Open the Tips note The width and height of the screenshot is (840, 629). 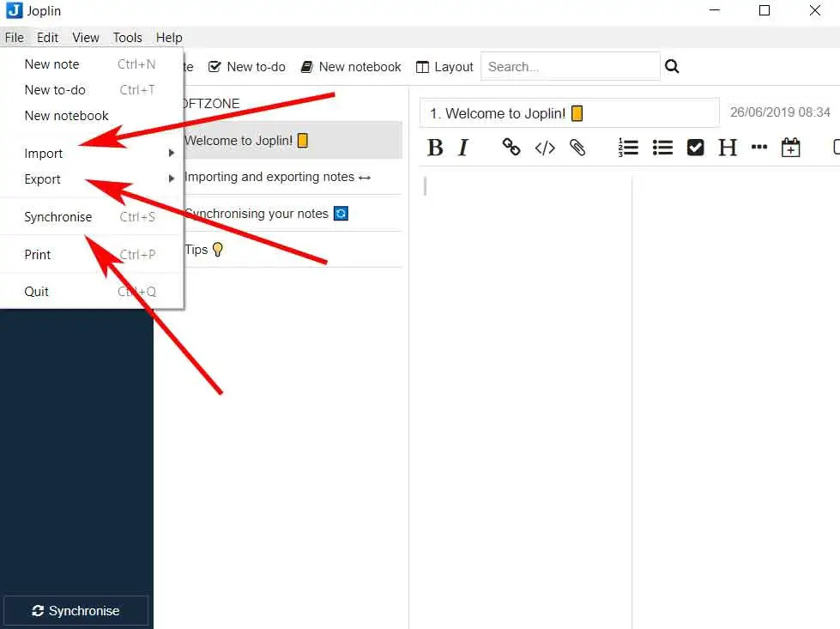click(293, 250)
